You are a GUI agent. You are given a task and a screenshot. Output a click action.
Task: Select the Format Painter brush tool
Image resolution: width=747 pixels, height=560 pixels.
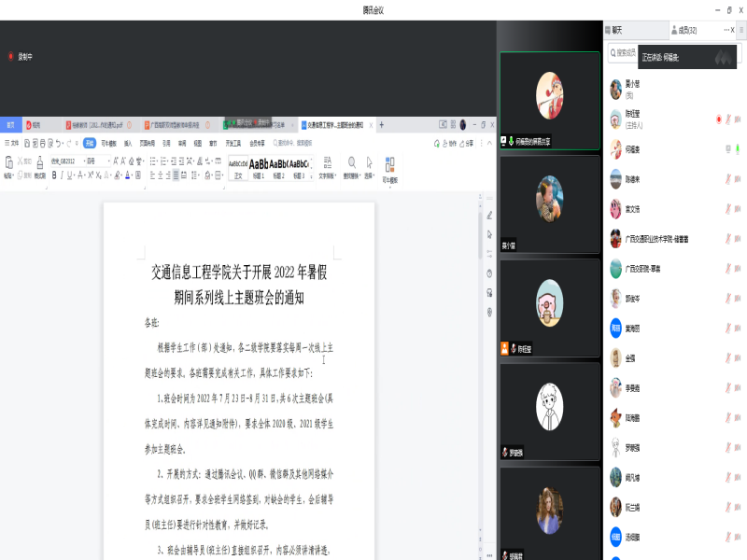(x=39, y=168)
